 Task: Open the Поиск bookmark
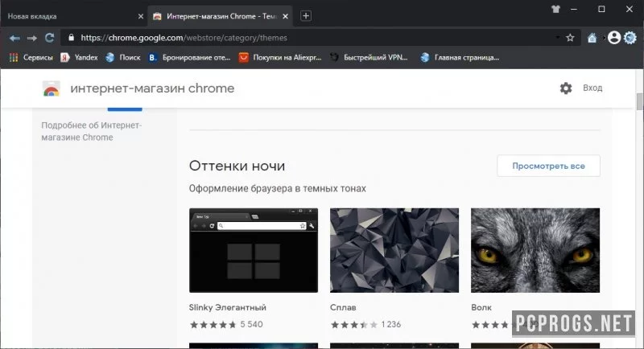123,57
